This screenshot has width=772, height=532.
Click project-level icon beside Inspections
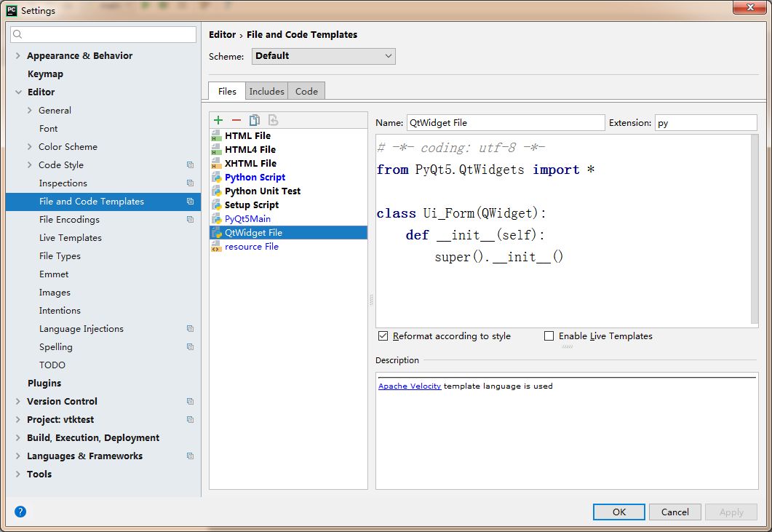[x=190, y=183]
